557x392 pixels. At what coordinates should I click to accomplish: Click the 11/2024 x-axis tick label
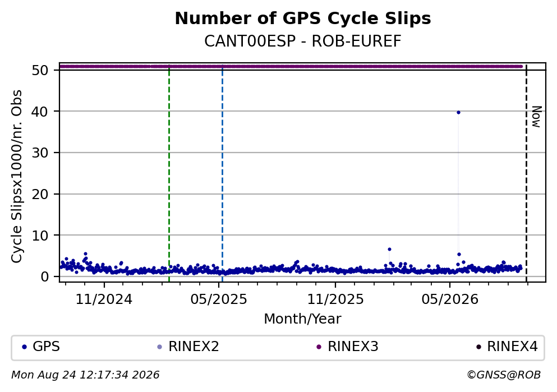click(x=104, y=299)
